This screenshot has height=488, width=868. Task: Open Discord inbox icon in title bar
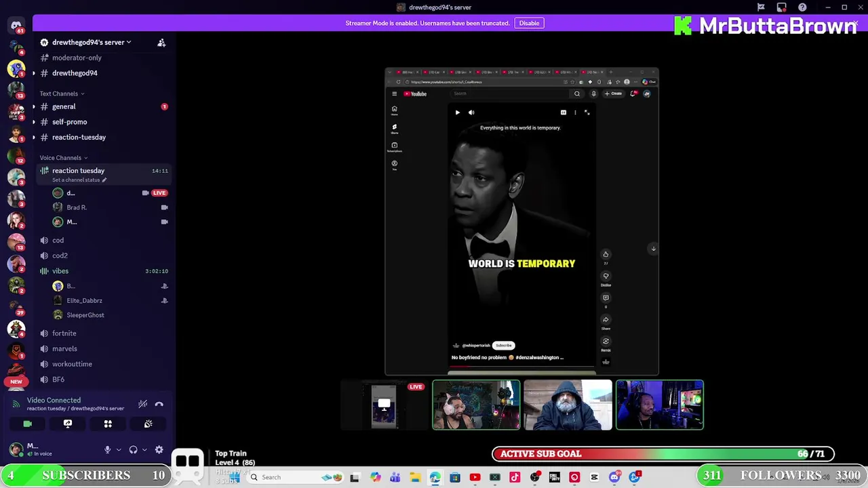pyautogui.click(x=781, y=7)
